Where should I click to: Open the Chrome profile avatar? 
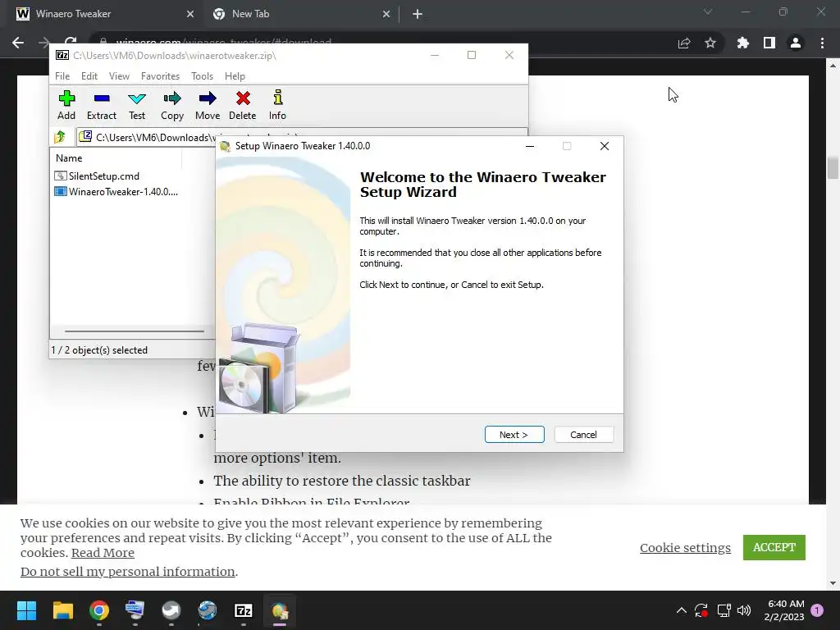[x=796, y=43]
